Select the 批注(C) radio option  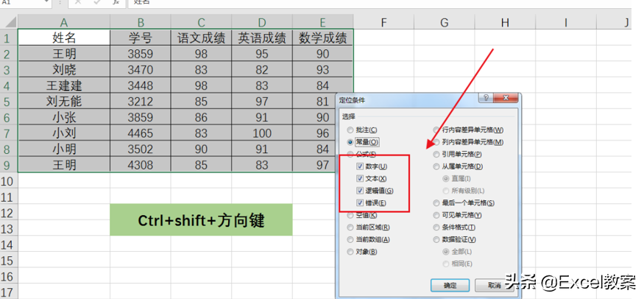[x=362, y=130]
